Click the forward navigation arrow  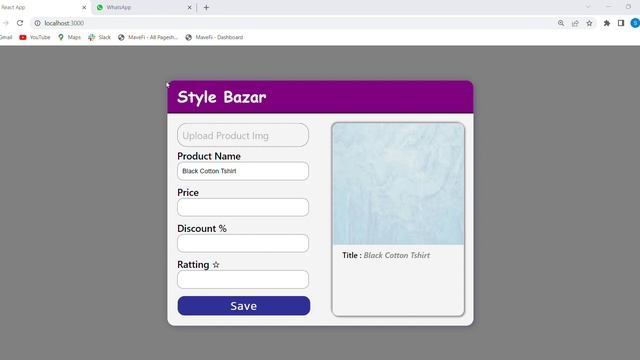click(x=6, y=23)
